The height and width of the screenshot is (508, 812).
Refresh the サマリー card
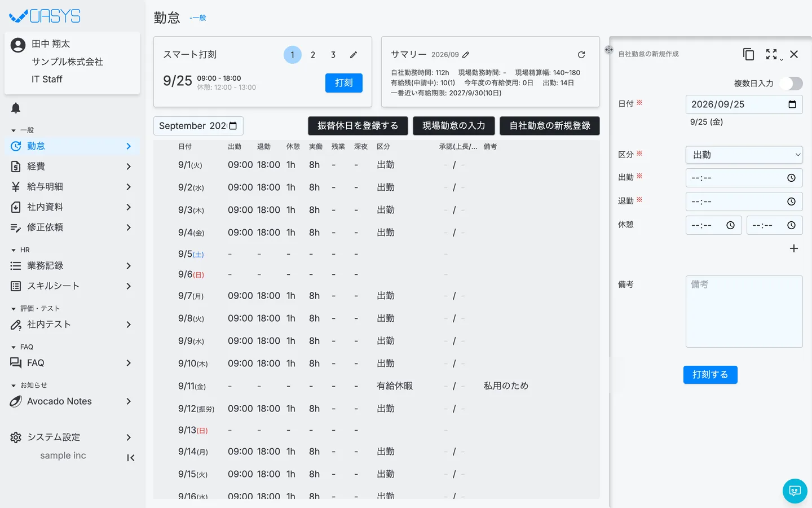[x=581, y=55]
